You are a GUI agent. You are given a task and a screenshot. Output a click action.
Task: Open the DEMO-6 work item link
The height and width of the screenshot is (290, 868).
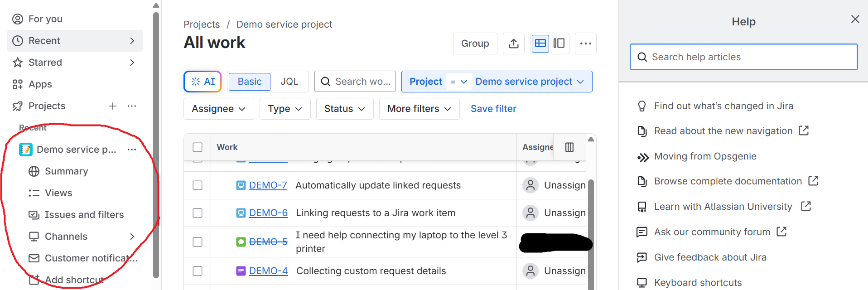[268, 213]
